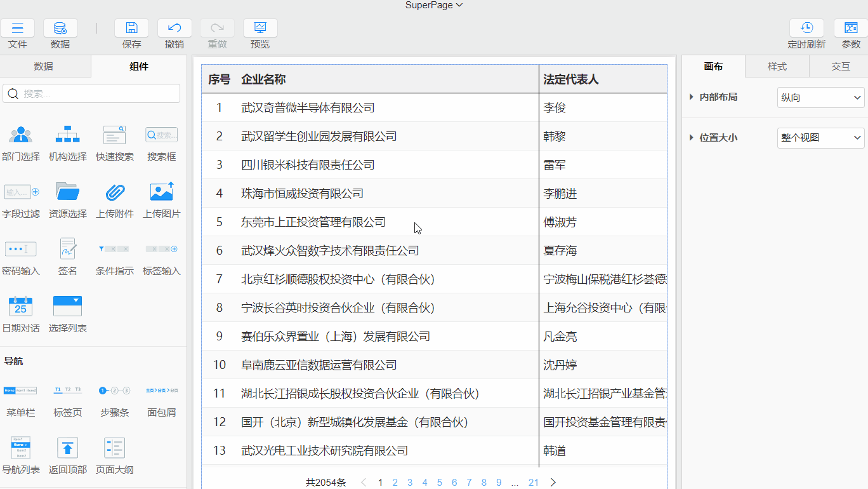This screenshot has width=868, height=489.
Task: Switch to the 画布 properties tab
Action: click(714, 67)
